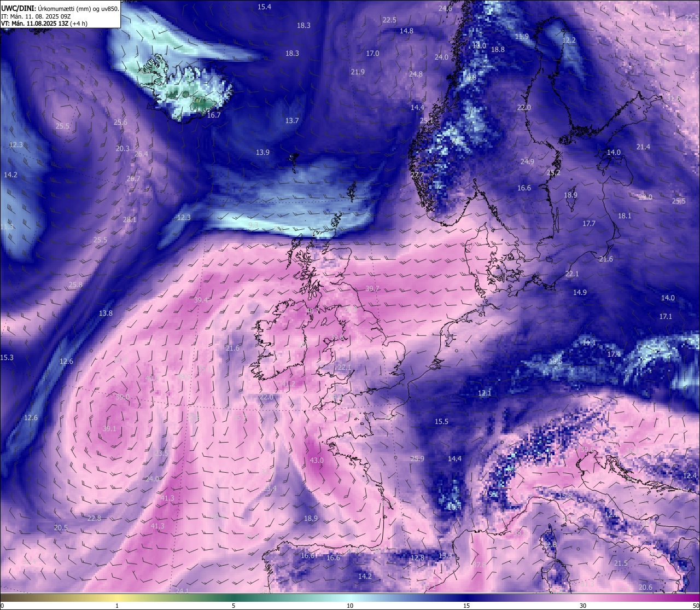Click the 18.8 value on the map
Screen dimensions: 700x610
498,49
